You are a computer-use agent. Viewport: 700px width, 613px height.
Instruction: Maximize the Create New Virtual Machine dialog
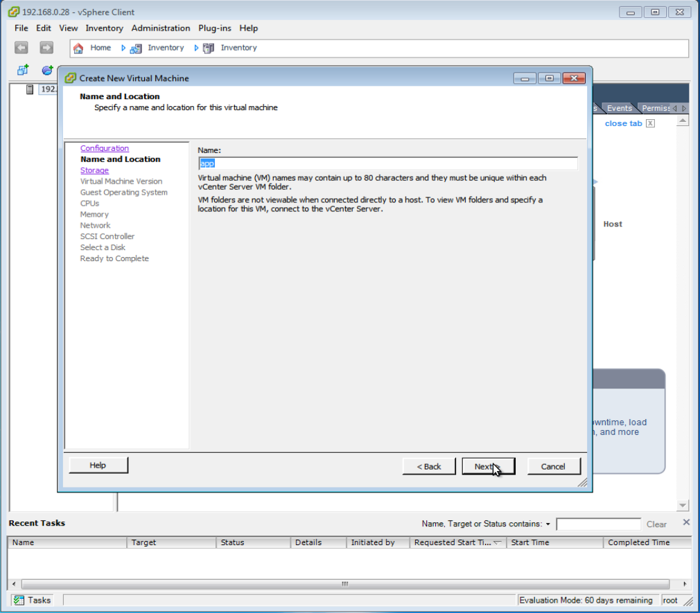point(549,78)
